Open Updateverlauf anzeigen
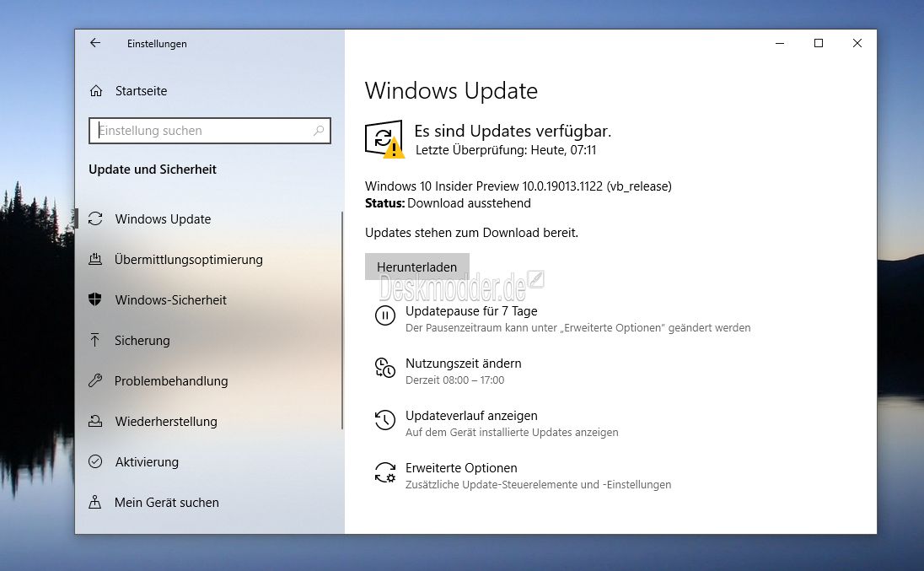This screenshot has height=571, width=924. click(x=471, y=416)
